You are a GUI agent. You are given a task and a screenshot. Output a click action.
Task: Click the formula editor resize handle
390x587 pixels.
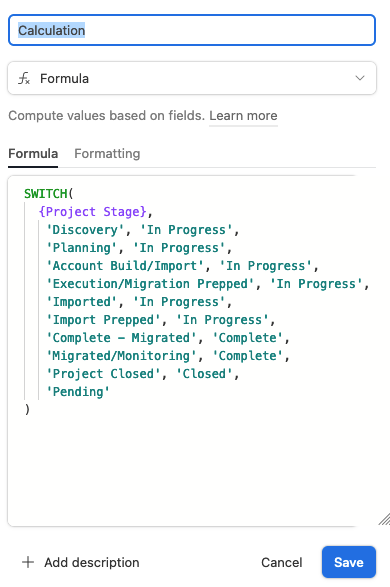click(384, 519)
